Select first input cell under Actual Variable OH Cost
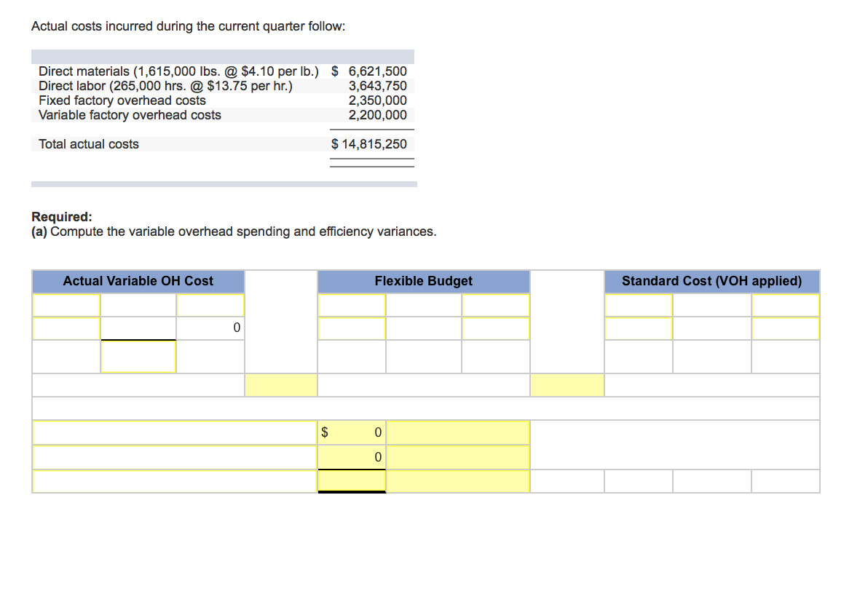The height and width of the screenshot is (594, 868). pos(66,305)
